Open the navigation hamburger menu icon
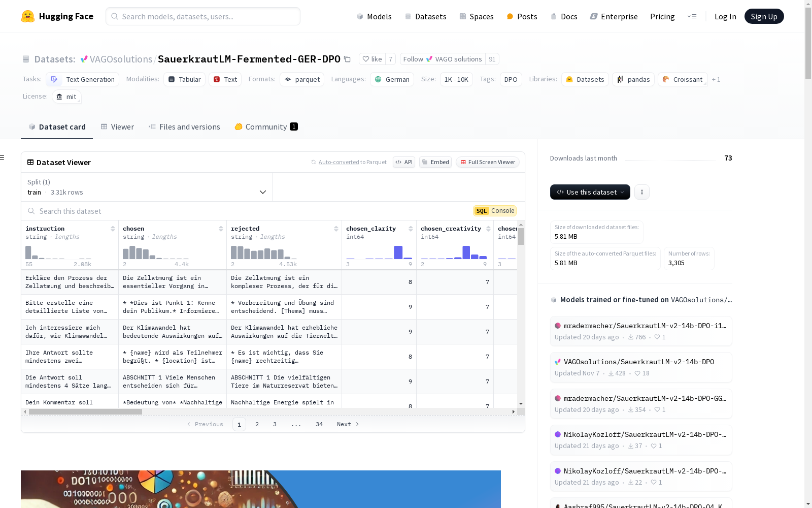Image resolution: width=812 pixels, height=508 pixels. click(x=692, y=16)
